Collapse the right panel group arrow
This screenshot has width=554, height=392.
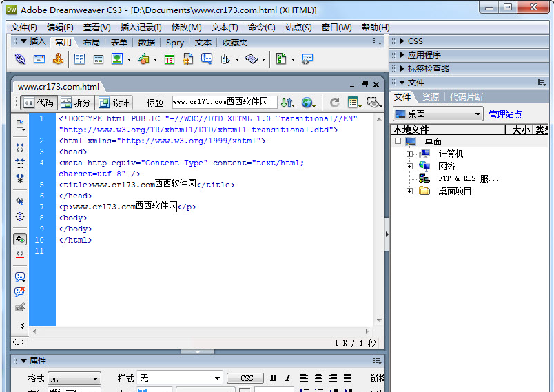point(387,234)
